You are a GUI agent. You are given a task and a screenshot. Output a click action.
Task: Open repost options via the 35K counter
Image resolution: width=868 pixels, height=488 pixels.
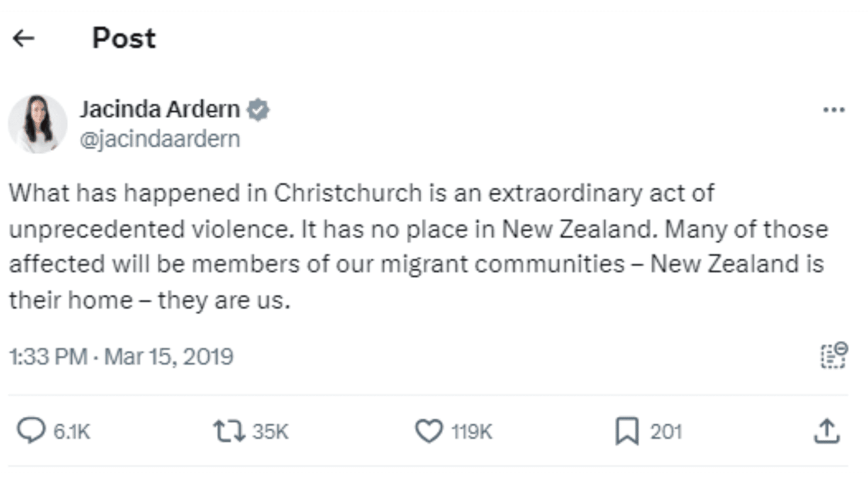pyautogui.click(x=270, y=430)
